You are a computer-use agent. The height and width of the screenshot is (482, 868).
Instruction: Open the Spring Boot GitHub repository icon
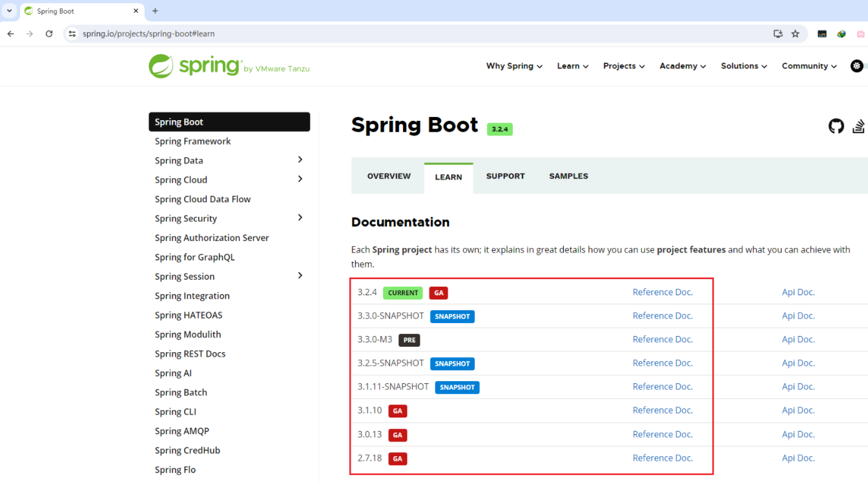(836, 126)
